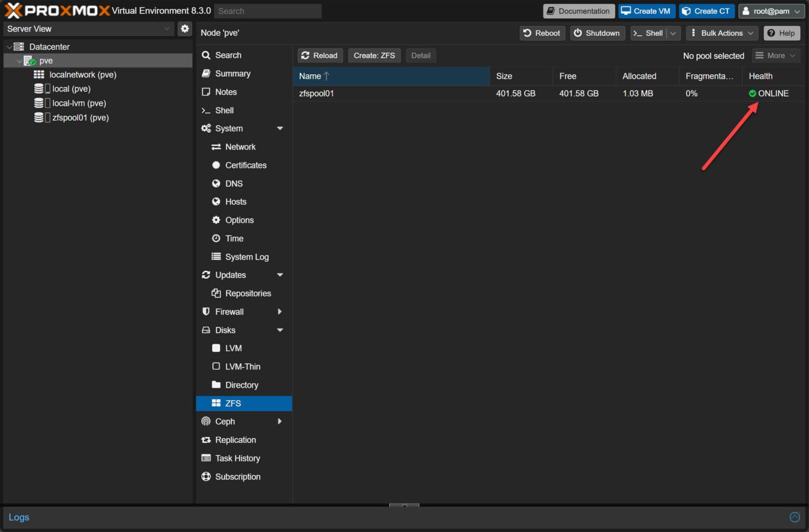809x532 pixels.
Task: Open the Replication panel icon
Action: tap(206, 440)
